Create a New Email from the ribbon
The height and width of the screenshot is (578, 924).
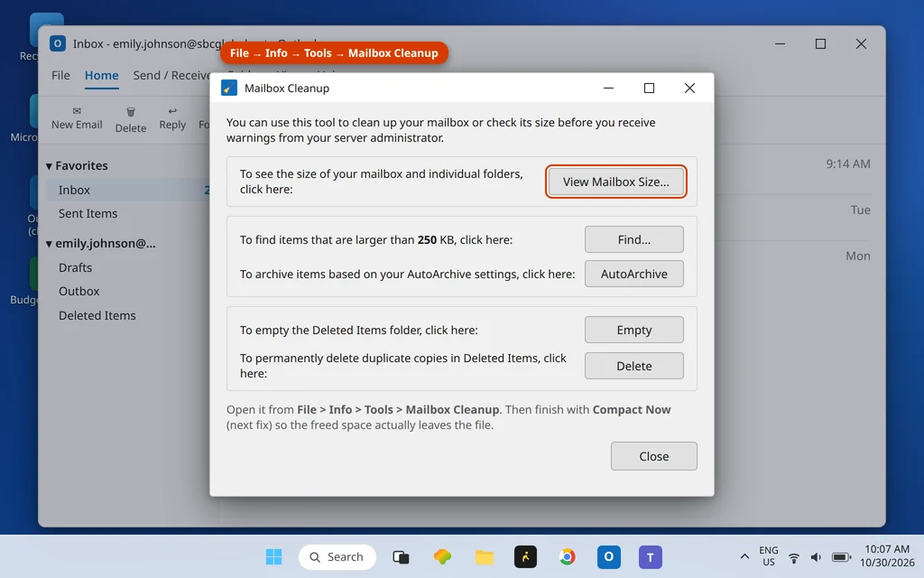click(77, 118)
